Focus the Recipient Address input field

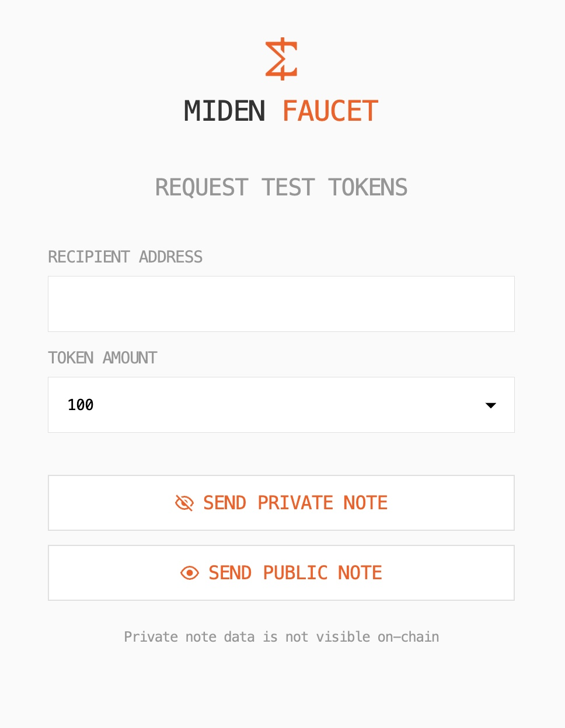pos(281,304)
